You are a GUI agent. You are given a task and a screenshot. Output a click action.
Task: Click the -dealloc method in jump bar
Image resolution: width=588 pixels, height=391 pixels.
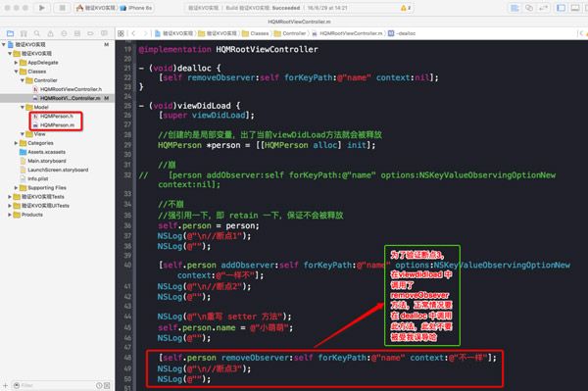[x=402, y=33]
